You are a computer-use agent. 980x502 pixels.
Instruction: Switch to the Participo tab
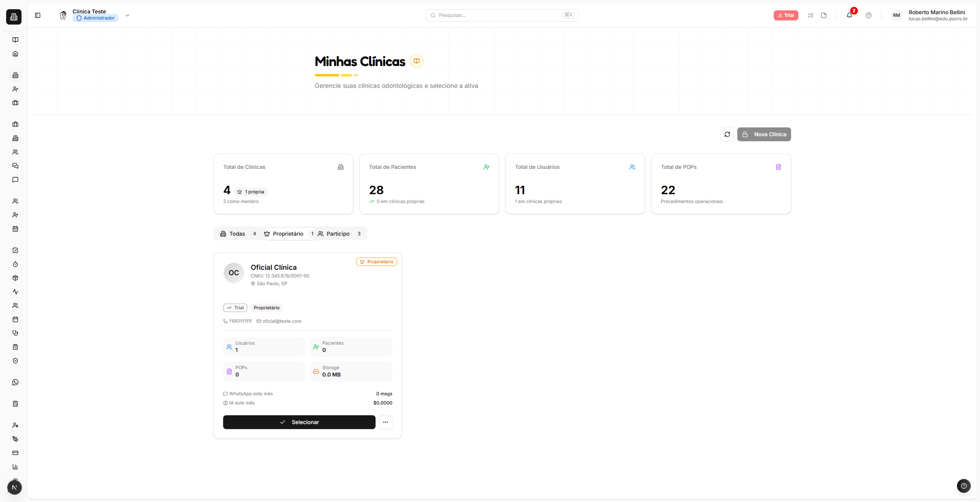tap(339, 234)
